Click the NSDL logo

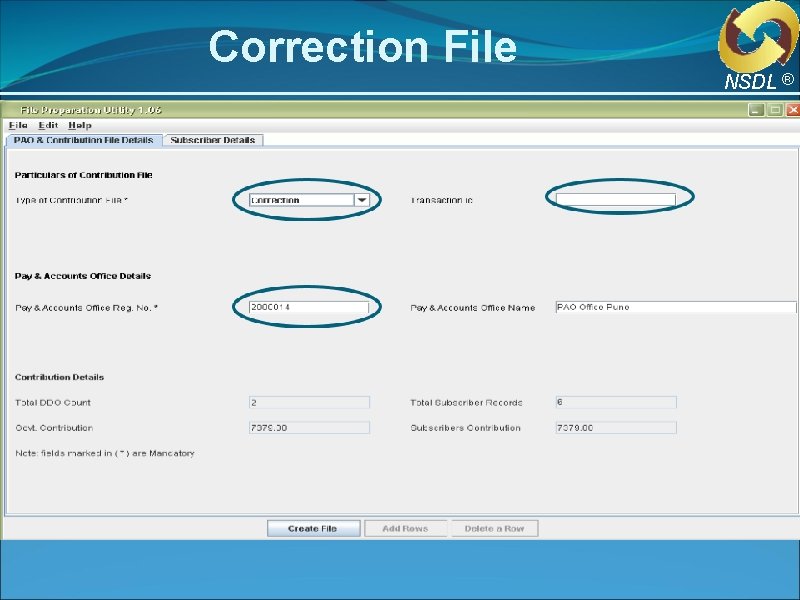pos(759,46)
